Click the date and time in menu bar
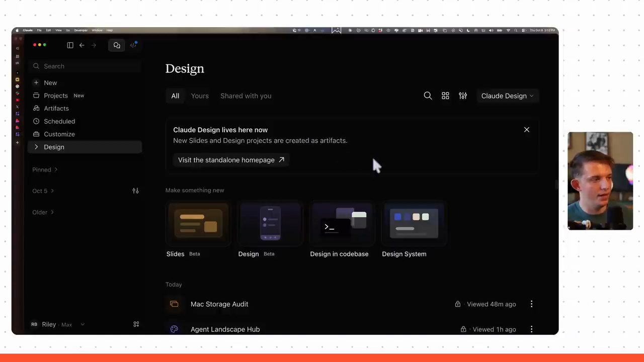Viewport: 644px width, 362px height. 542,30
